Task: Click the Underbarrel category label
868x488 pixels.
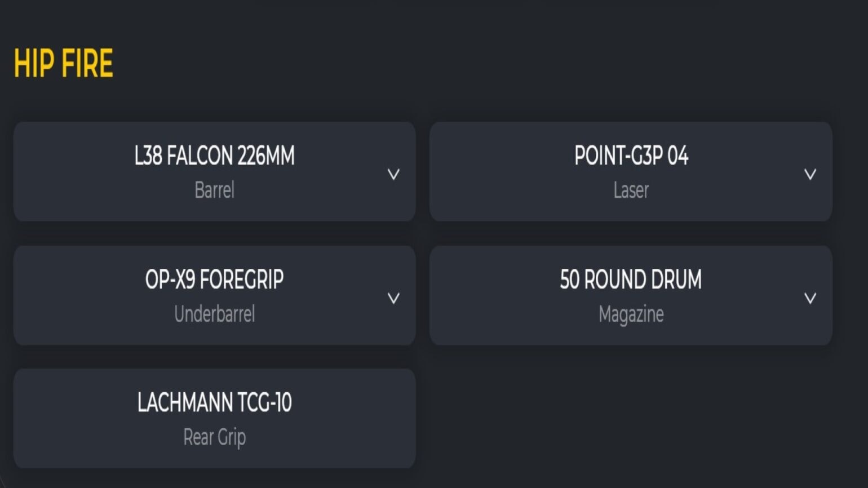Action: point(214,314)
